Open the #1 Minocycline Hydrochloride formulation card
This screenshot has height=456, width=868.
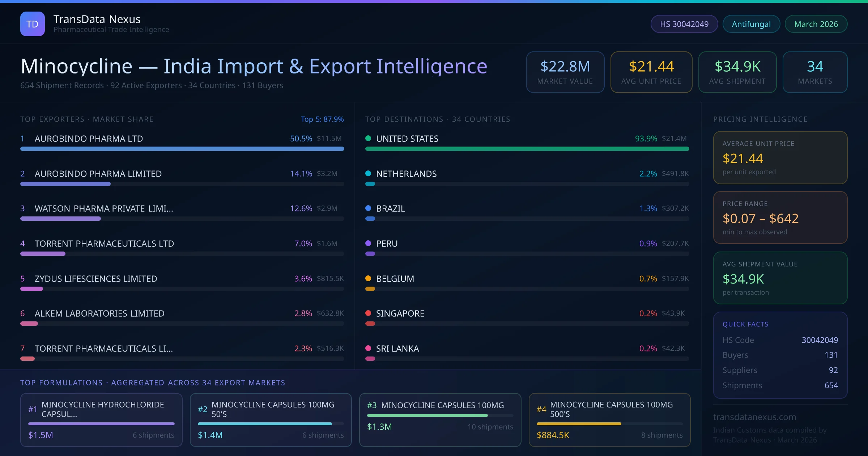click(101, 420)
